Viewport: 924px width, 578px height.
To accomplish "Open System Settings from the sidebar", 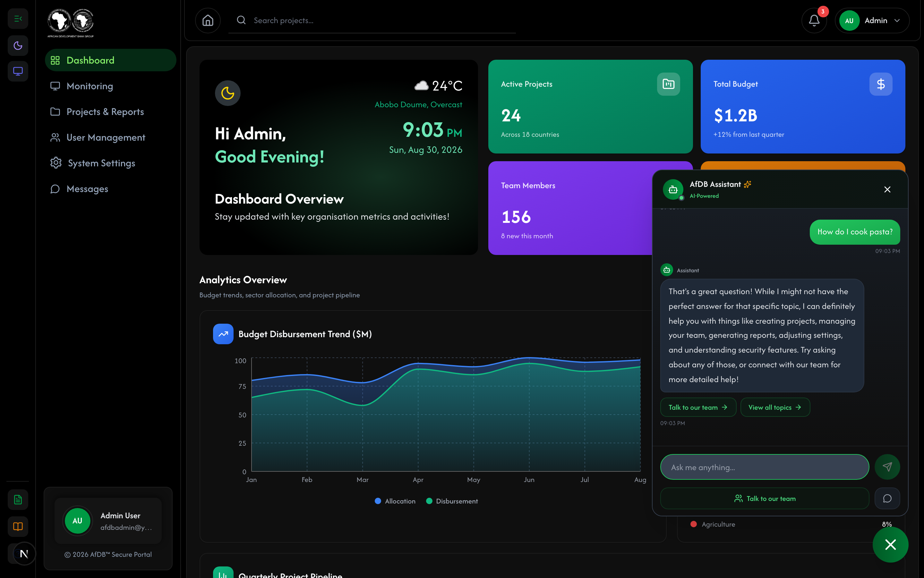I will tap(110, 163).
